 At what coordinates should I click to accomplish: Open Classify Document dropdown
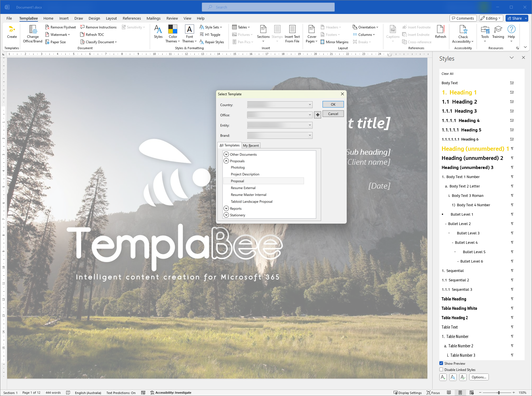tap(98, 42)
